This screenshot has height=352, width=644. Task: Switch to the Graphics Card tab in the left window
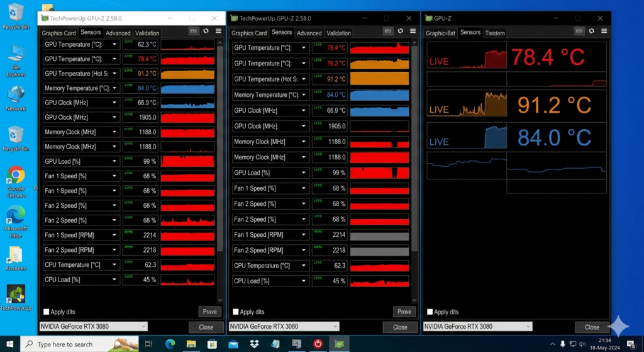pos(58,33)
